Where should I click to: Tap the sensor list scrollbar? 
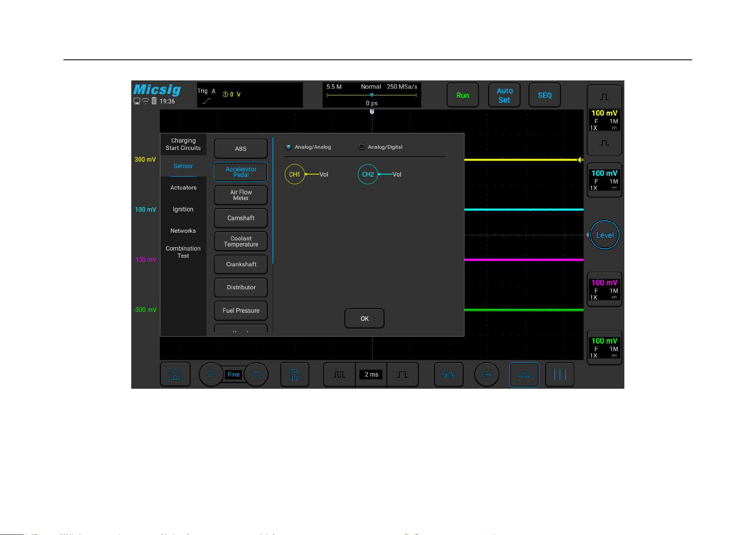point(273,201)
